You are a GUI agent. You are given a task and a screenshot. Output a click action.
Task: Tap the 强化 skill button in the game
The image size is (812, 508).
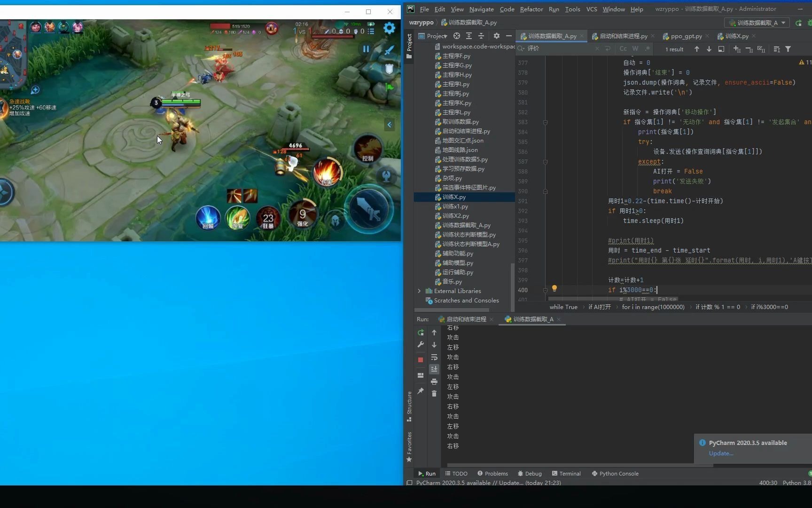click(x=303, y=214)
